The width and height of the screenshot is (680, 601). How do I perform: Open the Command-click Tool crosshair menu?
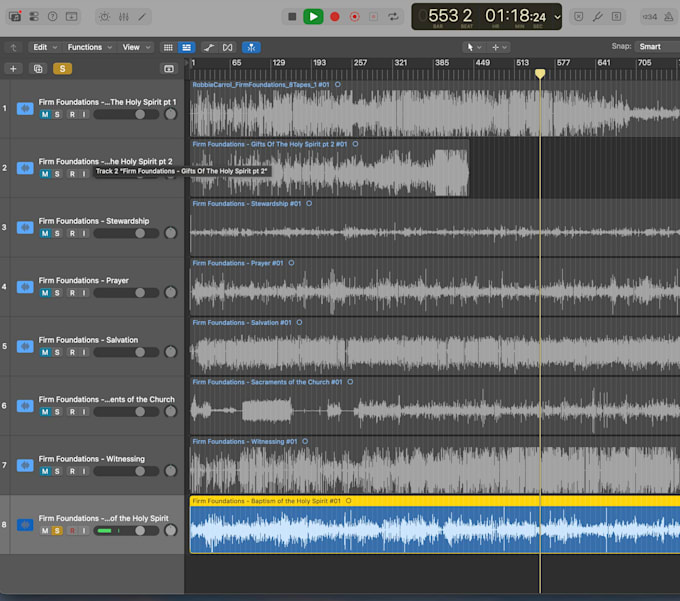[499, 47]
